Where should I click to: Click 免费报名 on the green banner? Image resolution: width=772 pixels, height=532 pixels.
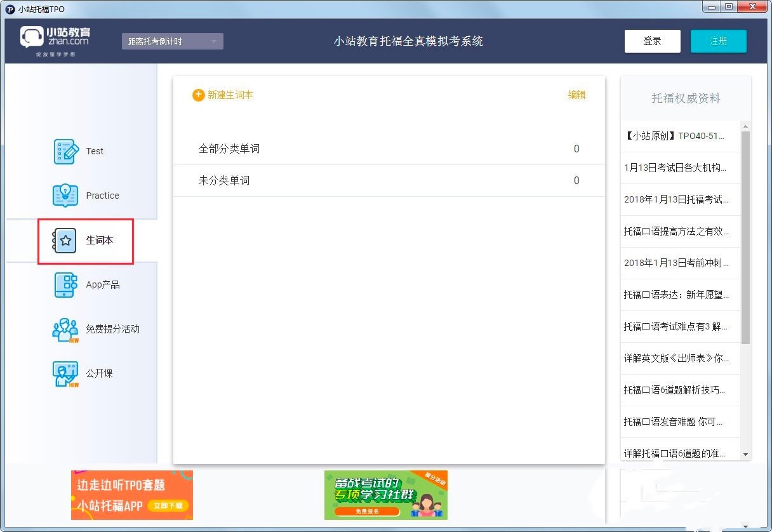click(x=367, y=511)
